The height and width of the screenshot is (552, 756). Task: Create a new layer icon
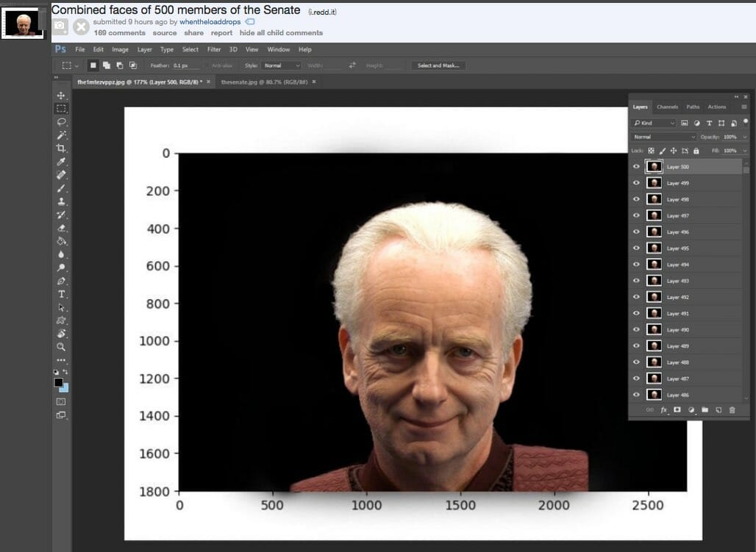tap(718, 410)
